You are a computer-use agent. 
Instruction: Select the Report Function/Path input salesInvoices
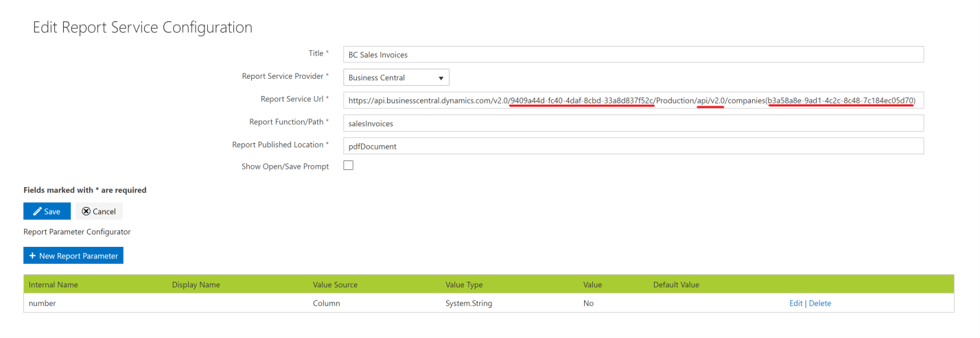click(x=633, y=123)
